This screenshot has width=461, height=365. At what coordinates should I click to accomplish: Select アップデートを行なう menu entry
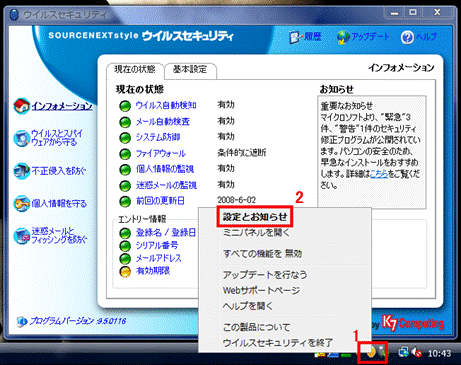click(x=265, y=275)
